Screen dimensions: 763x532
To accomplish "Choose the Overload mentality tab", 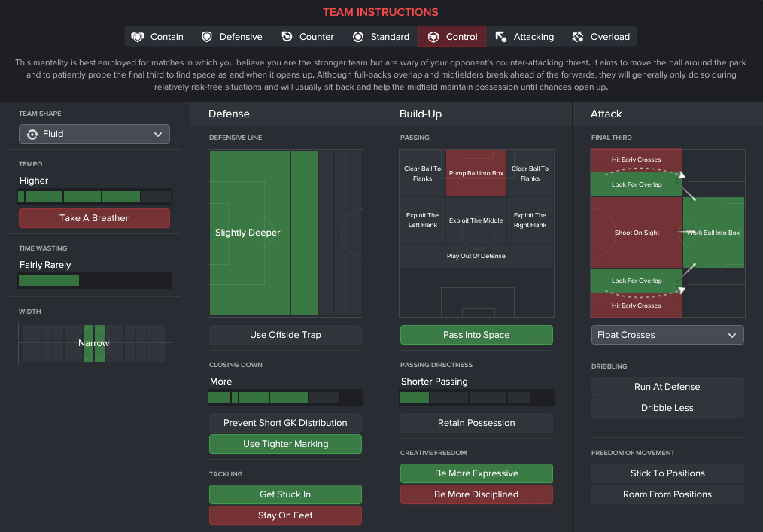I will [600, 36].
